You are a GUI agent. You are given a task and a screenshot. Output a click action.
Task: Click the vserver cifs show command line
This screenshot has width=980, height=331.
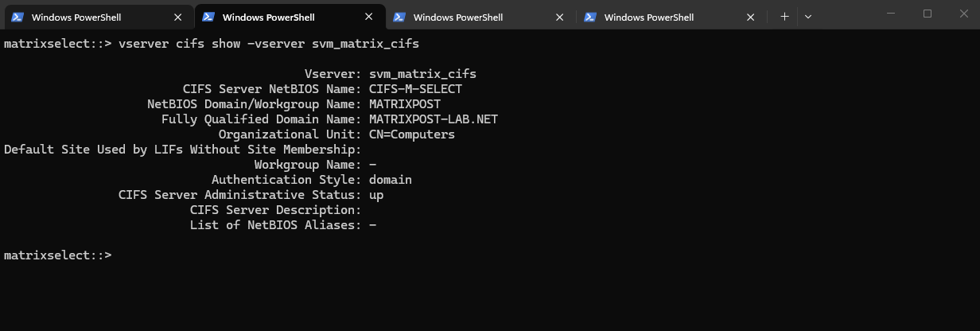268,44
